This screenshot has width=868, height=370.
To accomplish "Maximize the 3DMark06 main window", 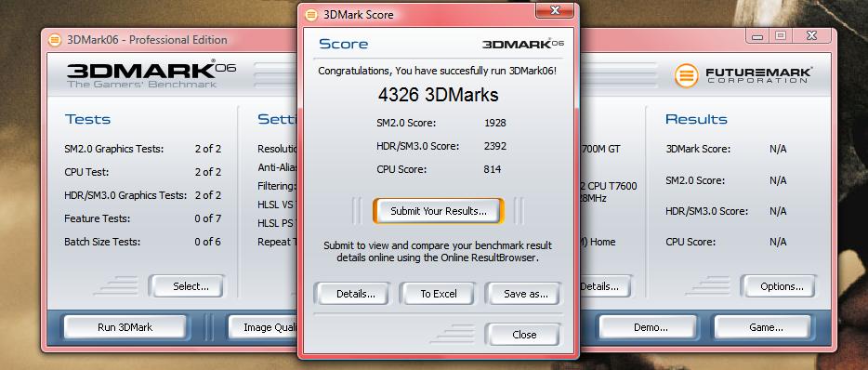I will click(781, 36).
